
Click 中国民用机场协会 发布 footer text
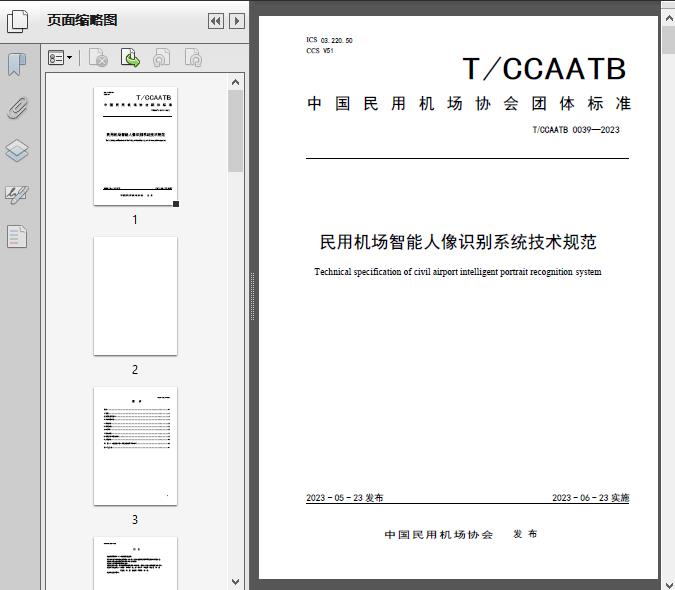click(461, 534)
